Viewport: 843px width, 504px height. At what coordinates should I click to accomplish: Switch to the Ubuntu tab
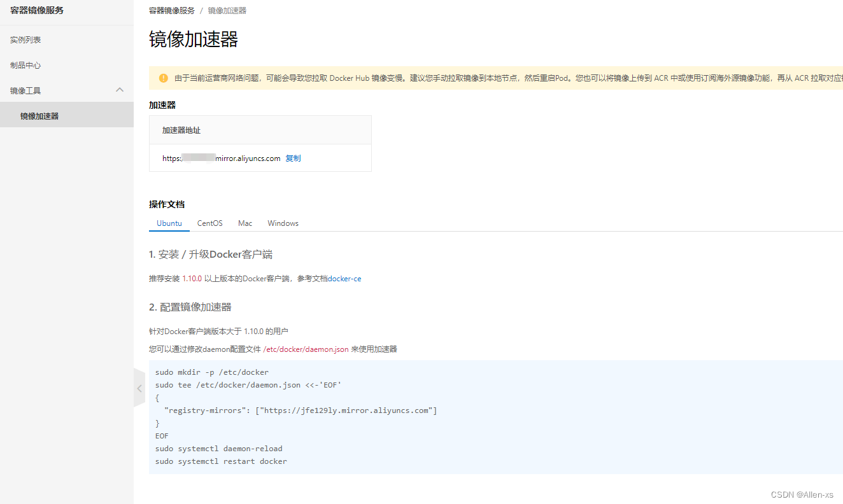point(169,223)
